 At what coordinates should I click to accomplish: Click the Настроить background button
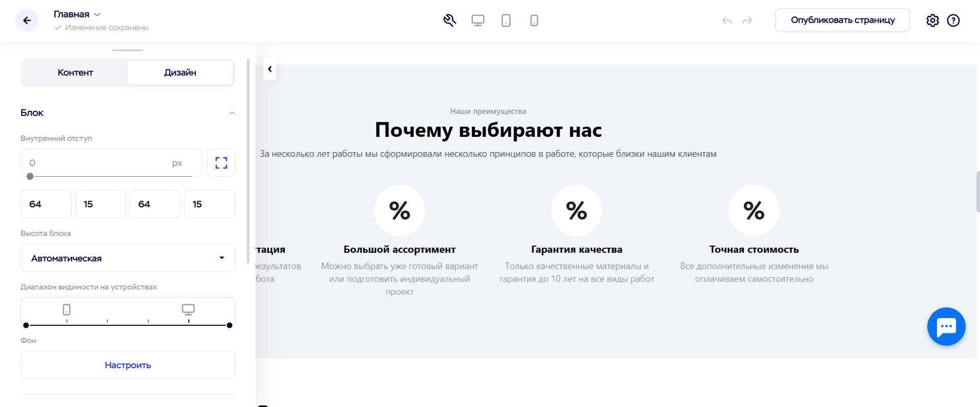coord(128,365)
